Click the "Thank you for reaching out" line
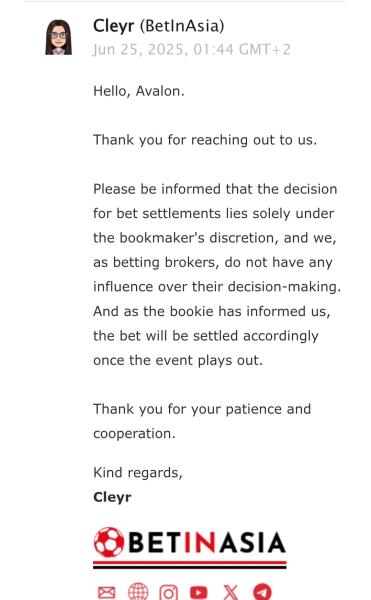 click(205, 140)
